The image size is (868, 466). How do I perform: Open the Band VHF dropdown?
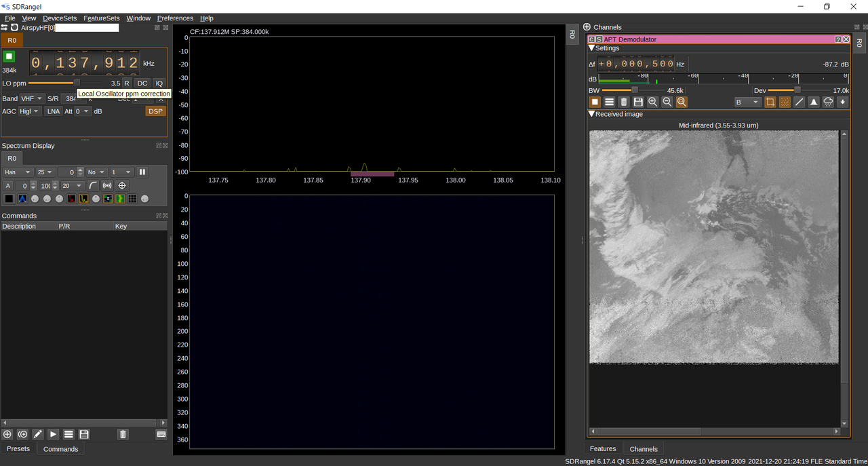32,98
